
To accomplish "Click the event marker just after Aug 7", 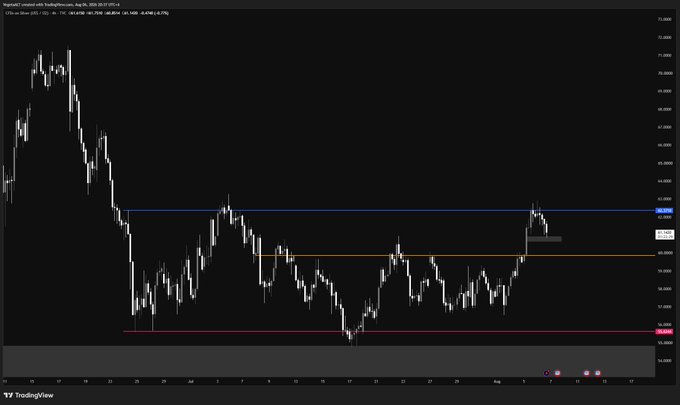I will click(557, 373).
